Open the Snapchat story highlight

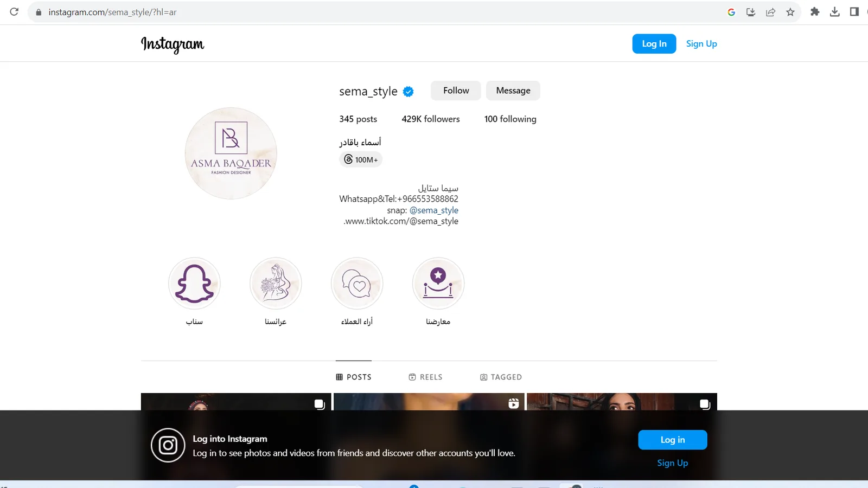click(194, 284)
